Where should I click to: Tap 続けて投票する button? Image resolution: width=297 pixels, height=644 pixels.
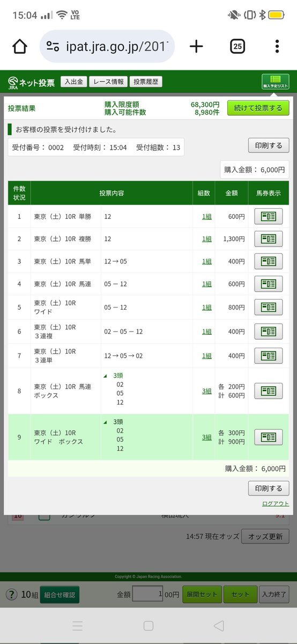click(x=258, y=108)
